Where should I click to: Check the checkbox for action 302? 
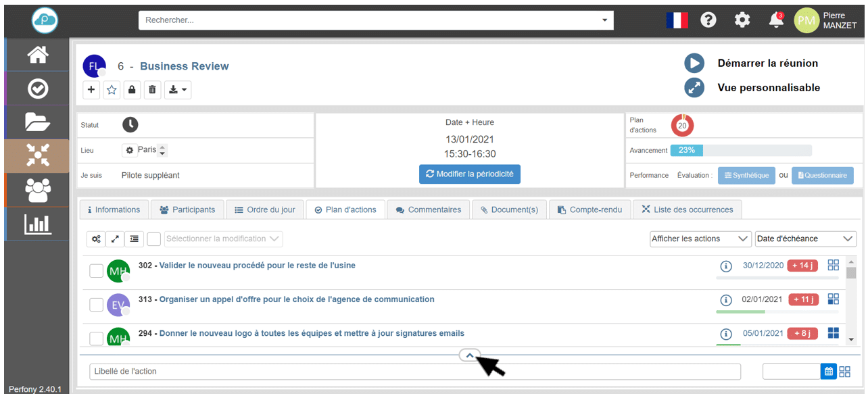coord(97,271)
